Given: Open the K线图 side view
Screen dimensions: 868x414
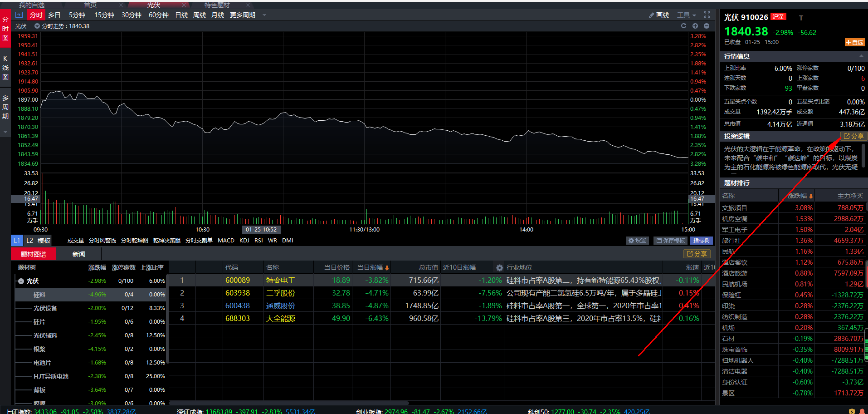Looking at the screenshot, I should point(5,68).
